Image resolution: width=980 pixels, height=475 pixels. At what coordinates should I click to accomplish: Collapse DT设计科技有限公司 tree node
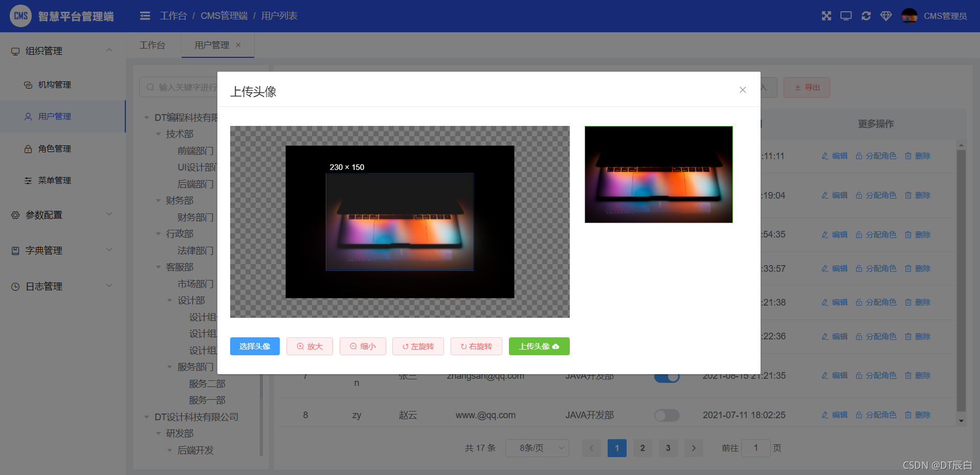(x=147, y=417)
